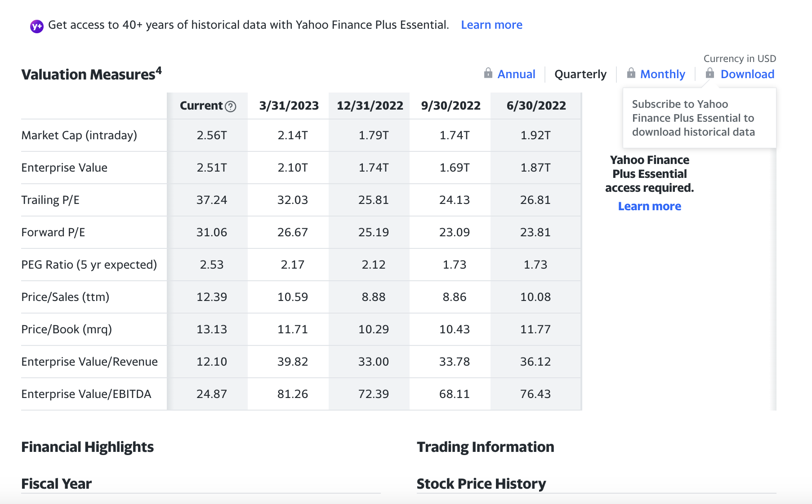The height and width of the screenshot is (504, 812).
Task: Click the Currency in USD label
Action: 740,58
